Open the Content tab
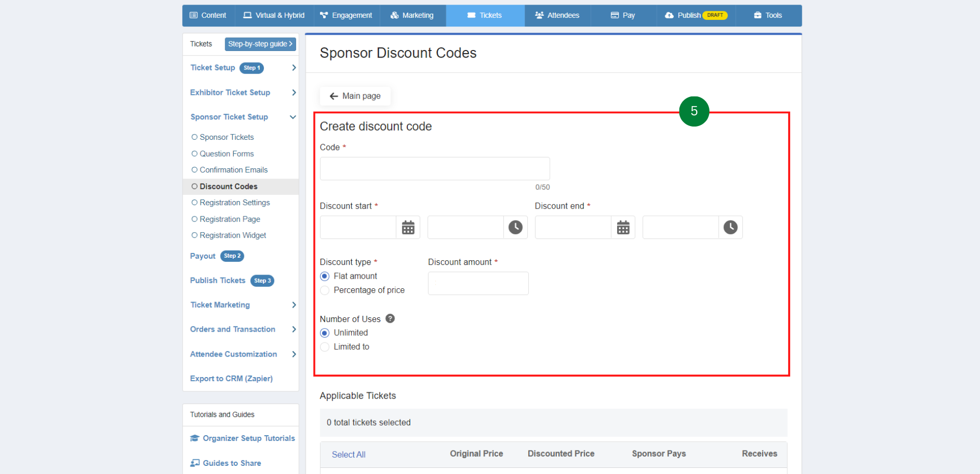The width and height of the screenshot is (980, 474). point(208,15)
